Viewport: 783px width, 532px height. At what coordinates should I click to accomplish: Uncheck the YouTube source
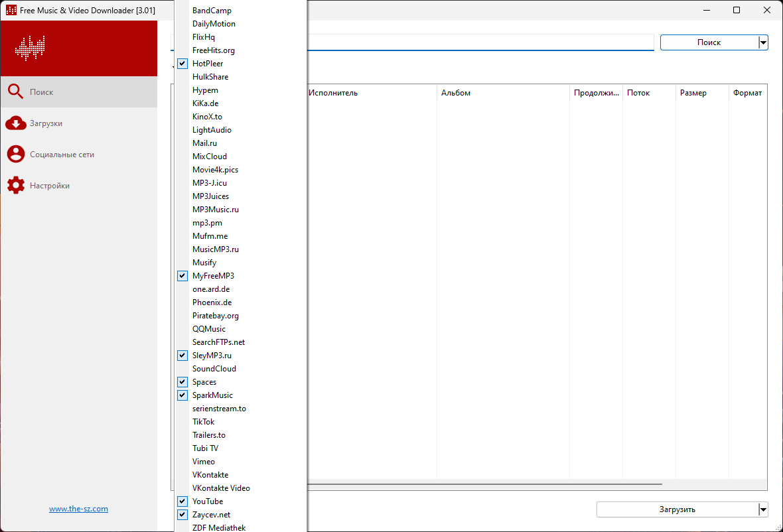(x=182, y=501)
